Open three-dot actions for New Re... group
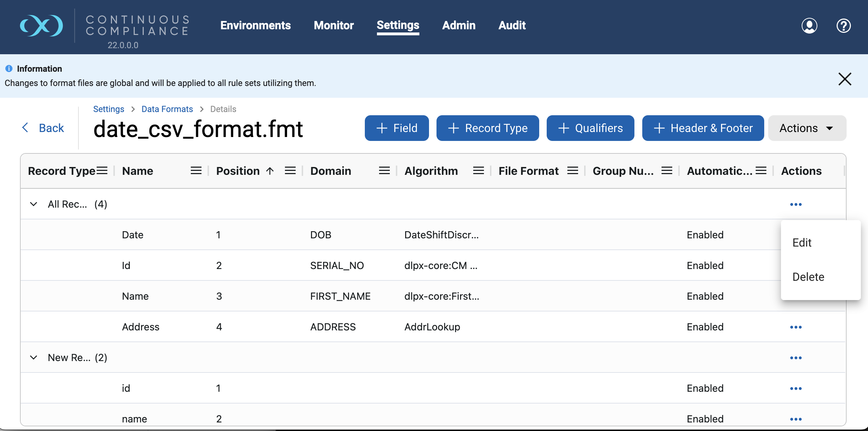 (796, 358)
